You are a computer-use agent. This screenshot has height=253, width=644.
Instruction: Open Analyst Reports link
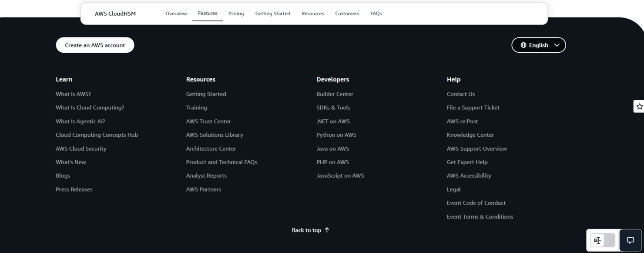[206, 175]
